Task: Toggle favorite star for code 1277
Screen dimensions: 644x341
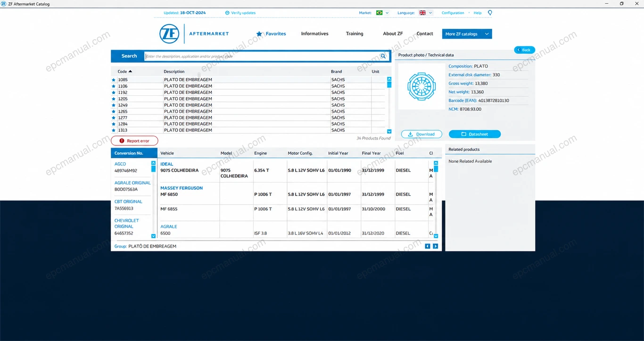Action: coord(114,118)
